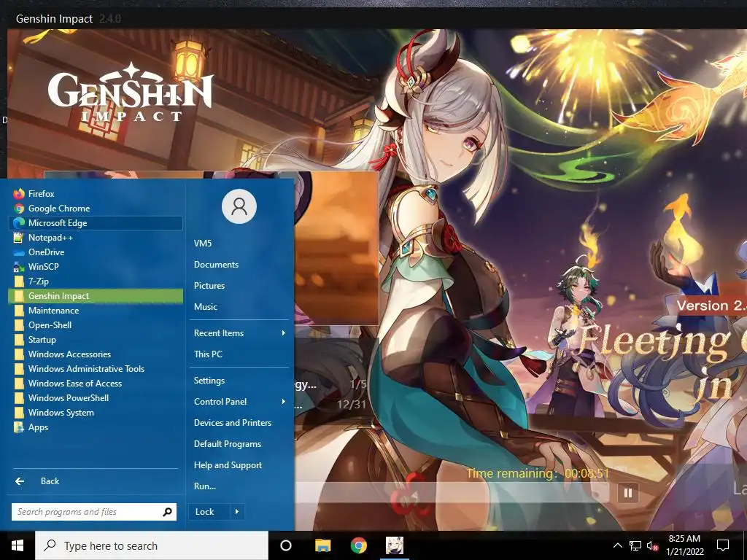Click the search magnifier in start menu
This screenshot has width=747, height=560.
click(167, 512)
